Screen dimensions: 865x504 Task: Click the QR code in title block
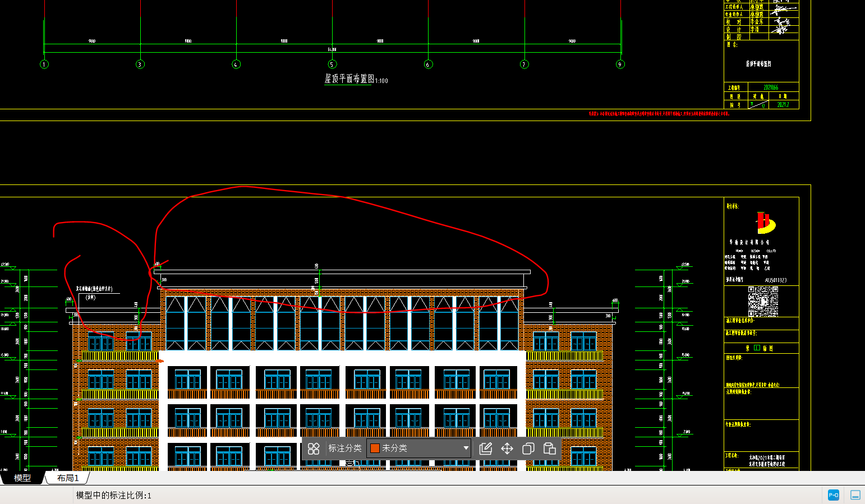tap(763, 302)
